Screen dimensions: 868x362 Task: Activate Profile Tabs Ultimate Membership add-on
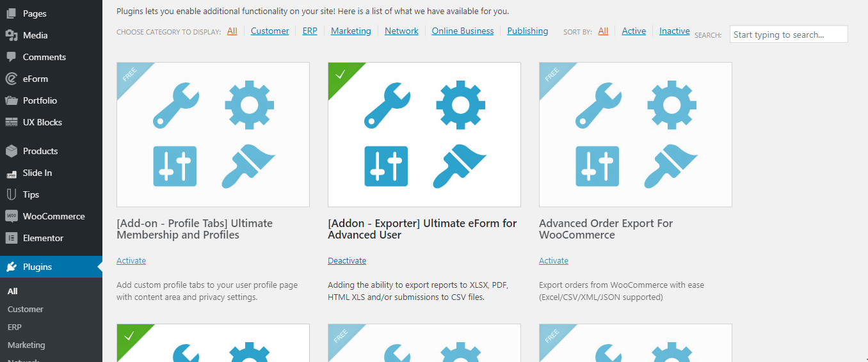pyautogui.click(x=131, y=260)
